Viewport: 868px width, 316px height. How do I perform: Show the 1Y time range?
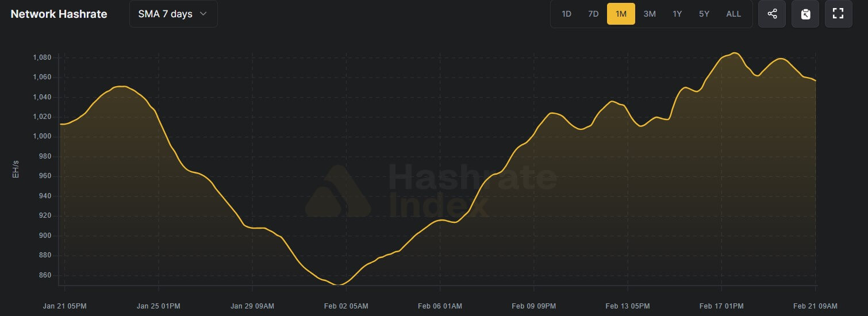[x=677, y=14]
